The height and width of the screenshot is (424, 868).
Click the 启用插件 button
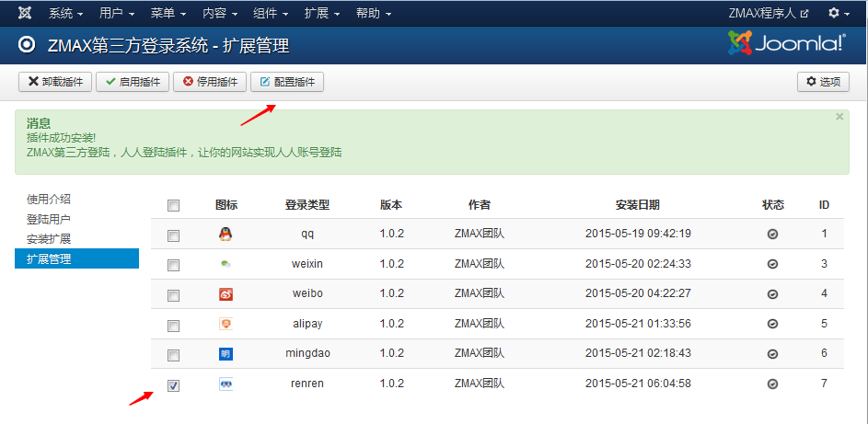coord(133,82)
